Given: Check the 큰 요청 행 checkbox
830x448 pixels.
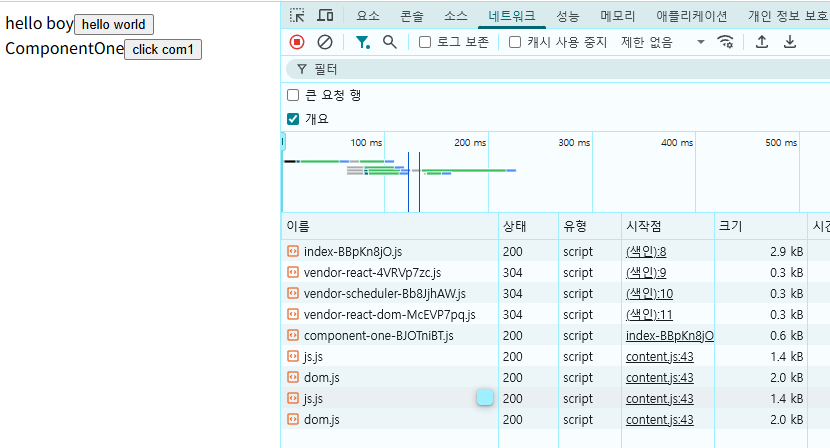Looking at the screenshot, I should coord(293,95).
